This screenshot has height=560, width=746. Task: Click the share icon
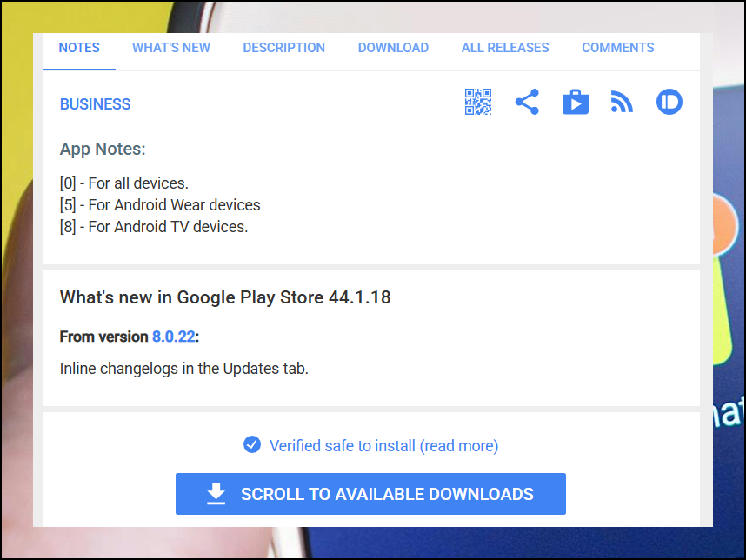(x=527, y=102)
